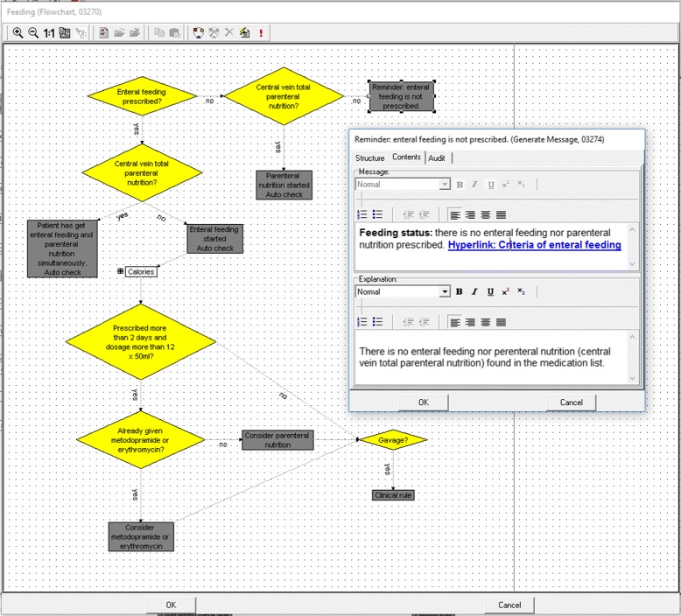
Task: Click OK in the Generate Message dialog
Action: tap(423, 402)
